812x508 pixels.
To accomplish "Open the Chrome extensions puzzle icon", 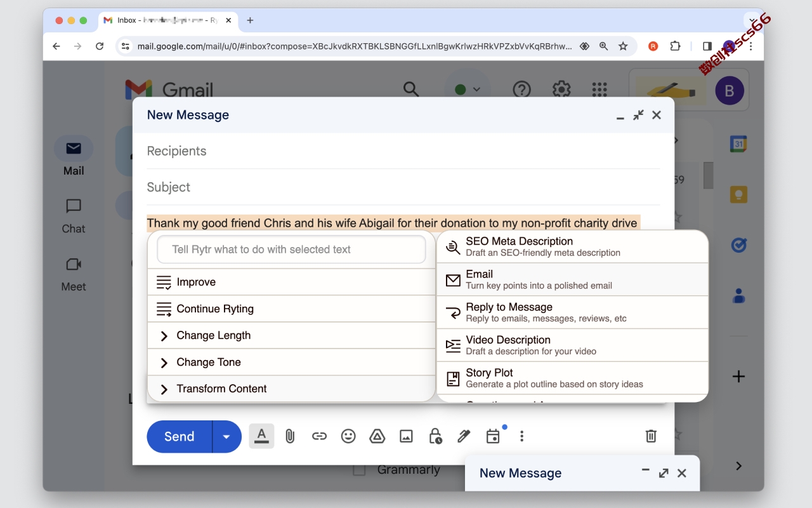I will [x=675, y=46].
